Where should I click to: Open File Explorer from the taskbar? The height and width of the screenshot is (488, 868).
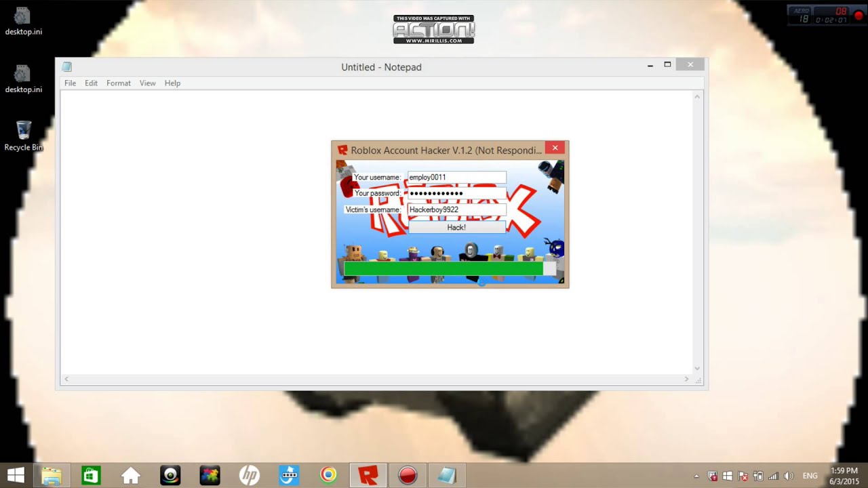click(x=52, y=475)
